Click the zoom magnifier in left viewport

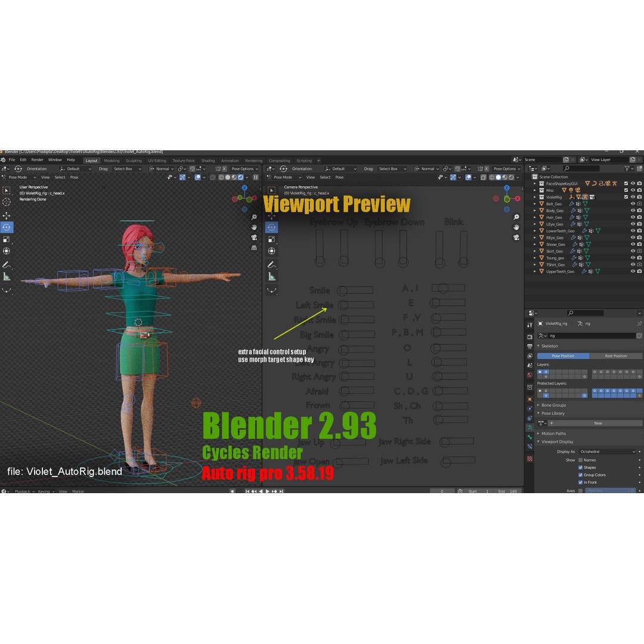tap(254, 217)
